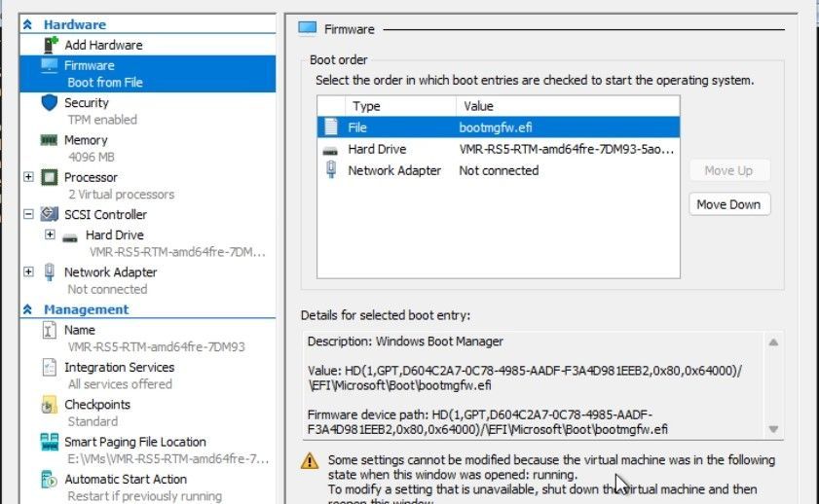Click Smart Paging File Location icon
Image resolution: width=819 pixels, height=504 pixels.
49,442
